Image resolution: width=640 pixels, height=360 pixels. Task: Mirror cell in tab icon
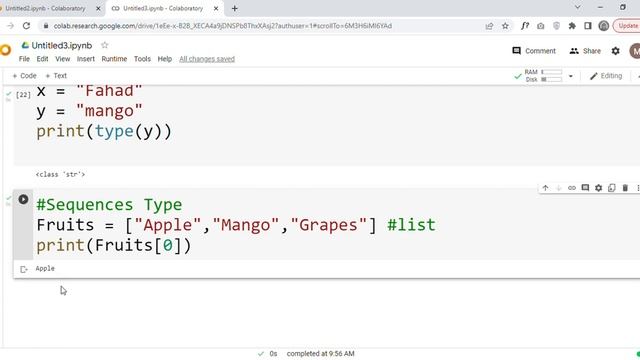[611, 188]
